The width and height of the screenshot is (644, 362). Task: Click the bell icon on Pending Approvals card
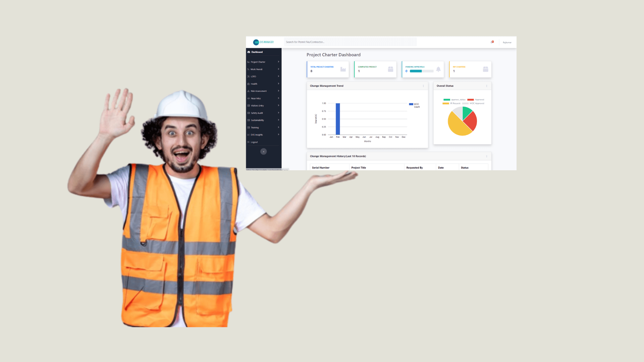(x=438, y=69)
